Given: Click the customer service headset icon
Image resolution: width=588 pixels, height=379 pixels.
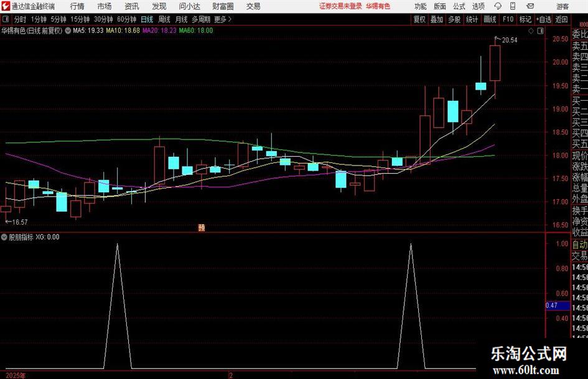Looking at the screenshot, I should [x=498, y=6].
